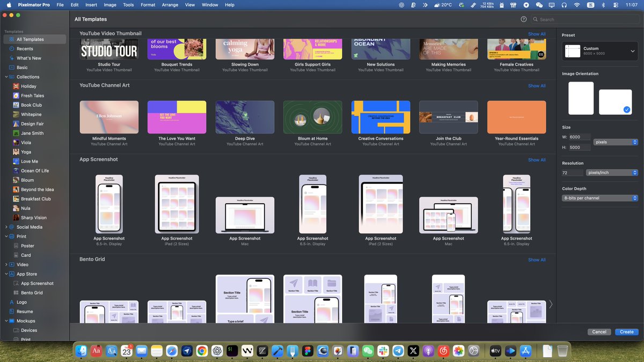This screenshot has height=362, width=644.
Task: Open the Custom preset dropdown
Action: [x=599, y=51]
